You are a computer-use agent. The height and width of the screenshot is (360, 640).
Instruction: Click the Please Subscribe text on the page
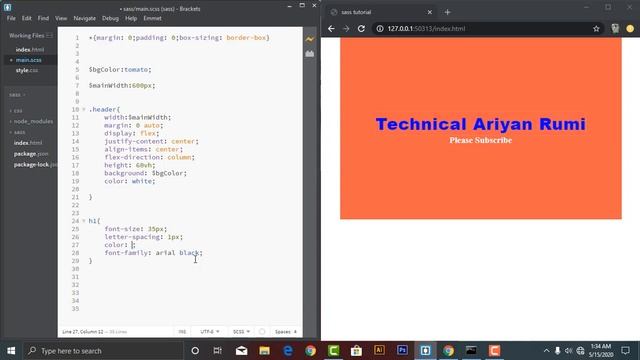(480, 140)
